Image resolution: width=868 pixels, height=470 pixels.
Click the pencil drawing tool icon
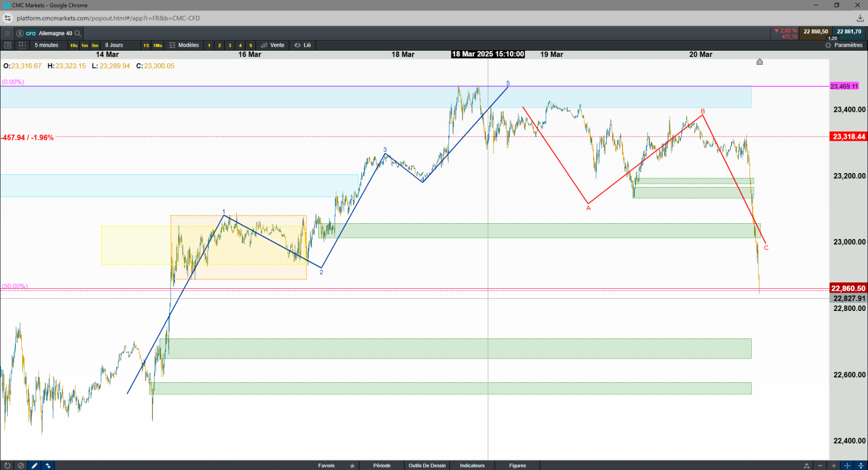(34, 466)
